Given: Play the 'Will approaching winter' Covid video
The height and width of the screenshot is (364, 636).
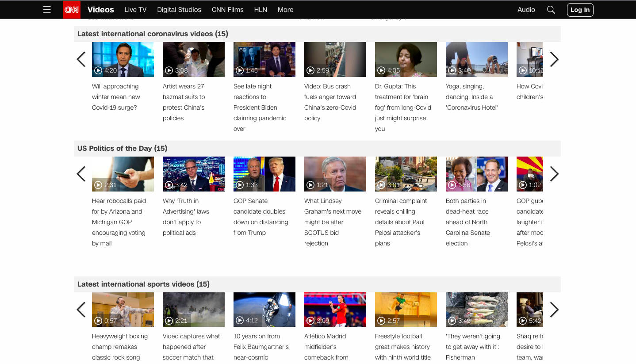Looking at the screenshot, I should 123,59.
